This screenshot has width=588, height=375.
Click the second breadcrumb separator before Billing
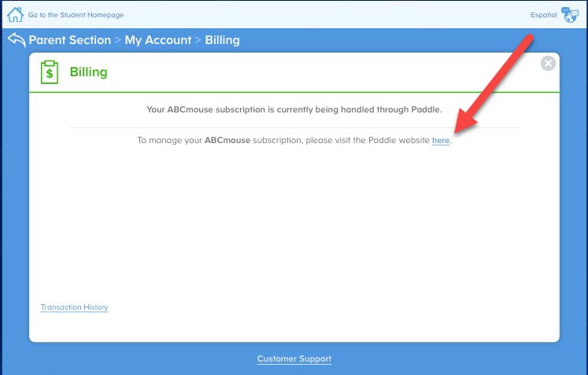click(x=198, y=40)
